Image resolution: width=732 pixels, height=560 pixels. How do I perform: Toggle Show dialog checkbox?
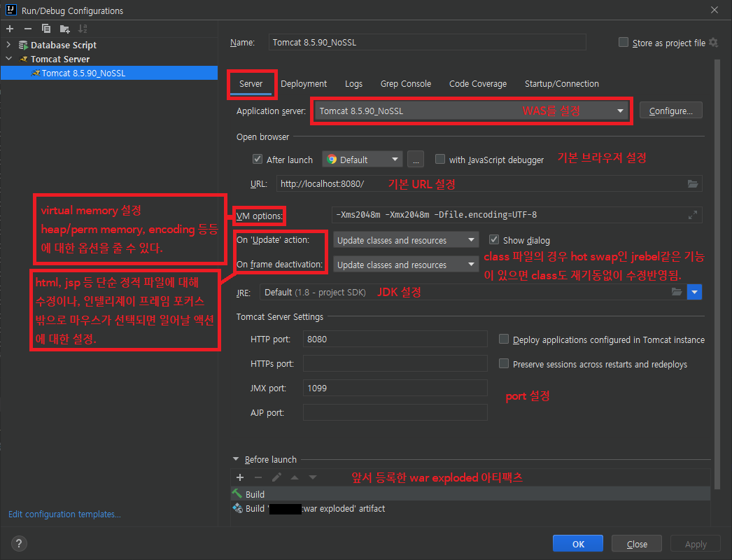click(494, 240)
